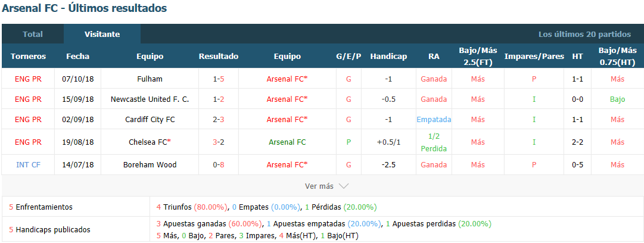
Task: Click the Handicap column header
Action: 388,56
